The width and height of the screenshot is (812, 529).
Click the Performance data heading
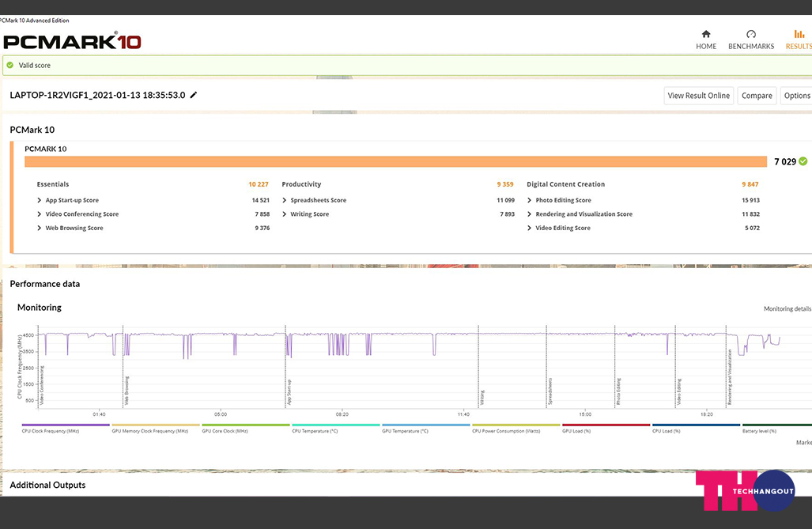click(45, 284)
